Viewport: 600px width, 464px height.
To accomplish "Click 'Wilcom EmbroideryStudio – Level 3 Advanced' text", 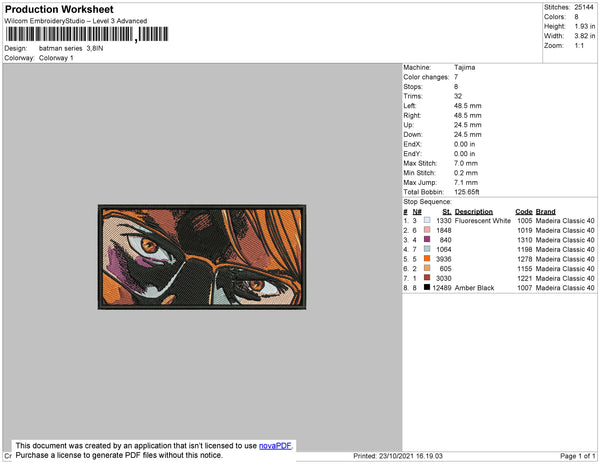I will 76,21.
